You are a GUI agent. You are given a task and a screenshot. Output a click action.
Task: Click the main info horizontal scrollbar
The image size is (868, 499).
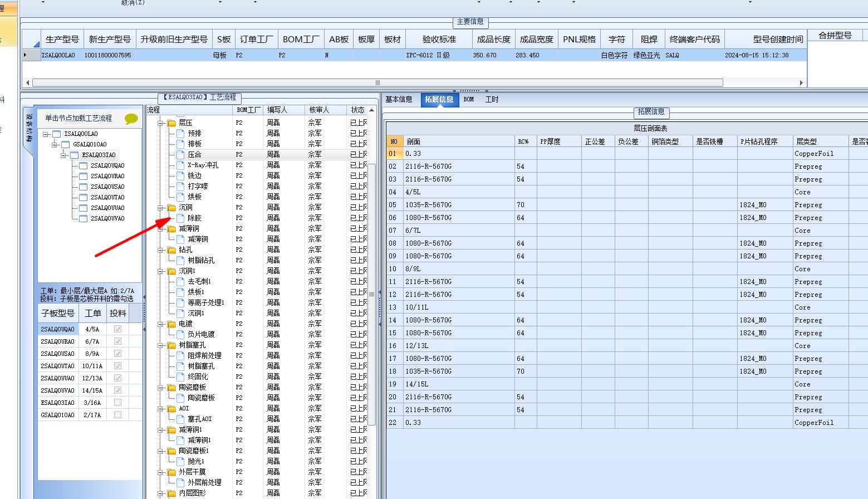coord(377,82)
